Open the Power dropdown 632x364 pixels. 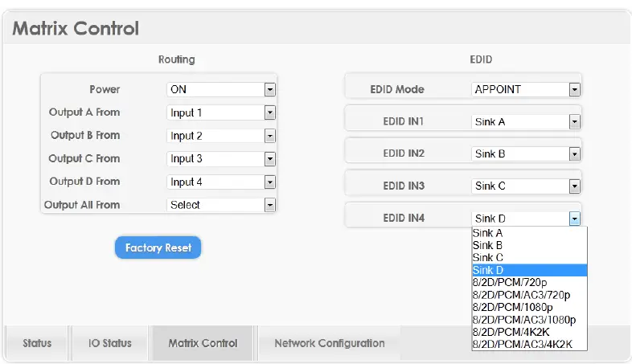coord(221,89)
